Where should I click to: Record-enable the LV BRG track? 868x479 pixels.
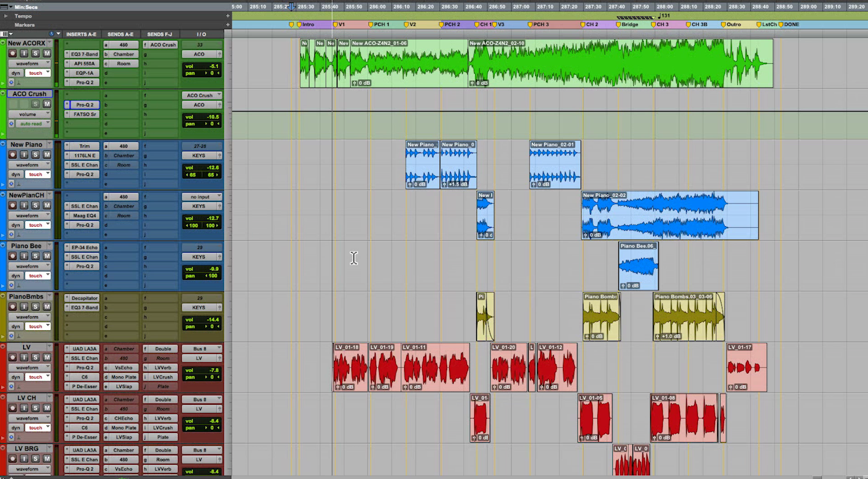pyautogui.click(x=12, y=459)
